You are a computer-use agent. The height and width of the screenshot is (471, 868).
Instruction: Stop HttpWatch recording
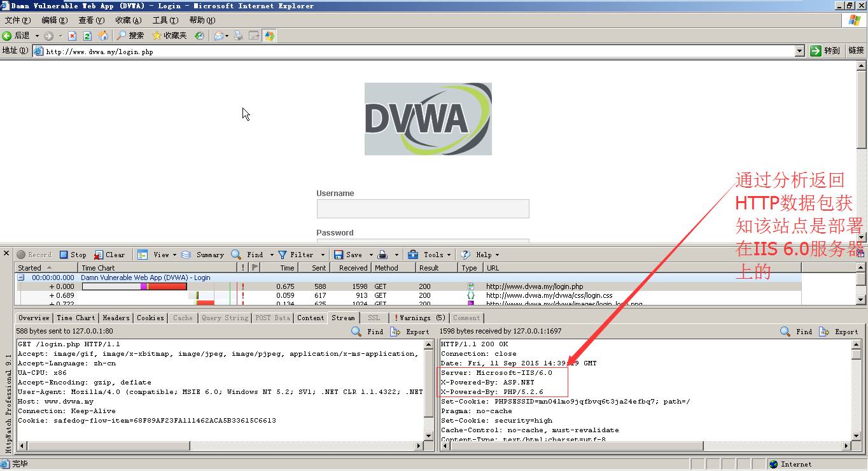pyautogui.click(x=73, y=255)
